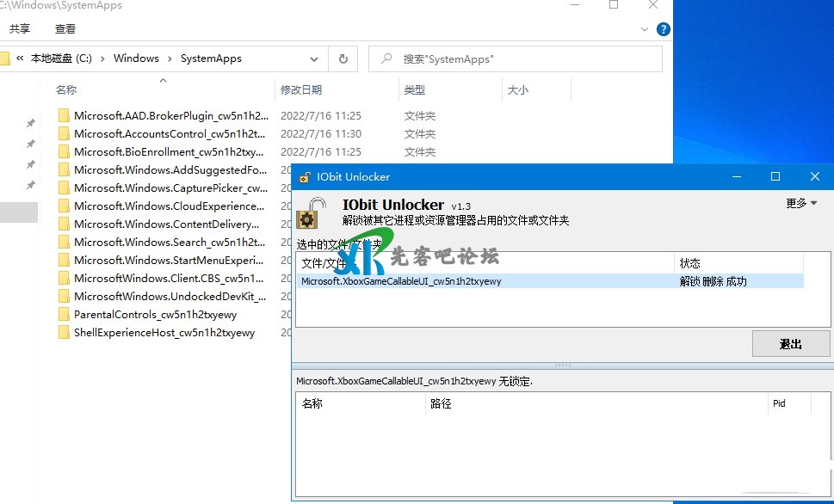Select the Microsoft.XboxGameCallableUI row in Unlocker

pyautogui.click(x=482, y=281)
